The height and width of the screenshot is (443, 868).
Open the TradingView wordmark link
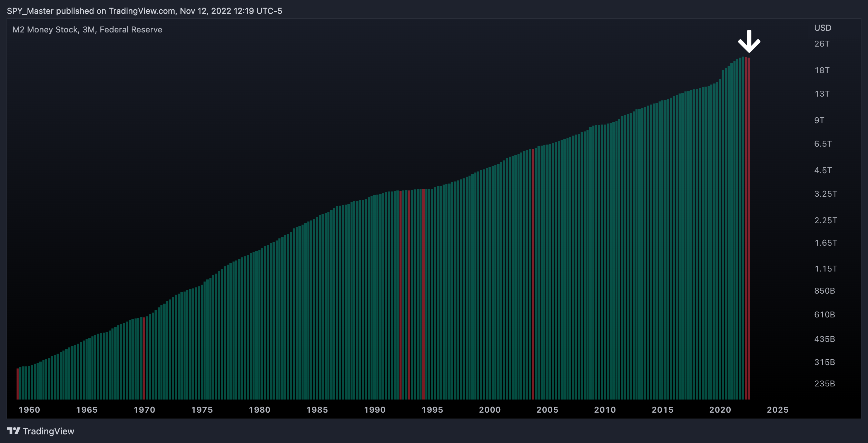point(49,431)
